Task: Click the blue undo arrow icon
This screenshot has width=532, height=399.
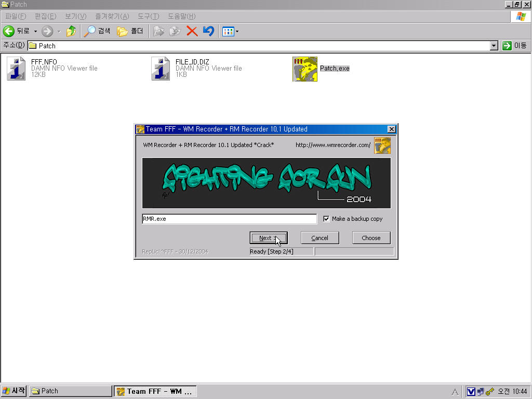Action: click(x=208, y=31)
